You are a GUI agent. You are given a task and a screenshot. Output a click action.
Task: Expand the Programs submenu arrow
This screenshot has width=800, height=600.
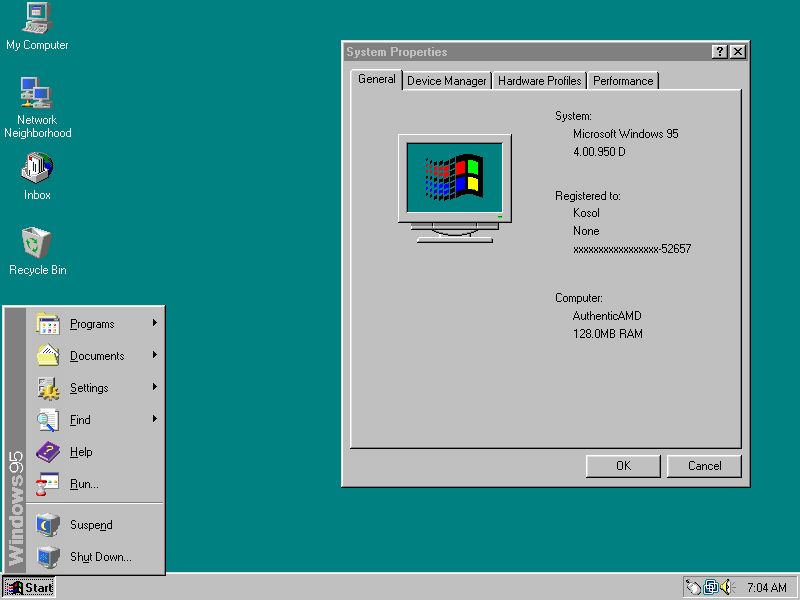(155, 323)
